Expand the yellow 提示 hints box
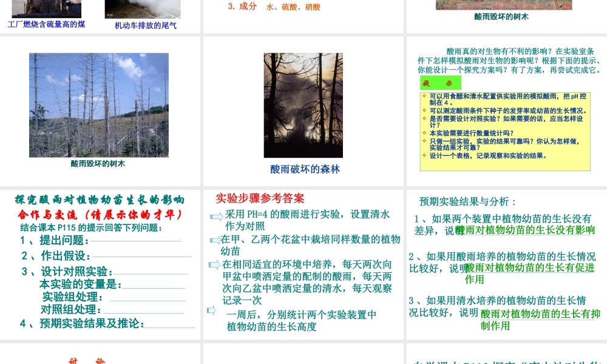607x364 pixels. pyautogui.click(x=440, y=83)
